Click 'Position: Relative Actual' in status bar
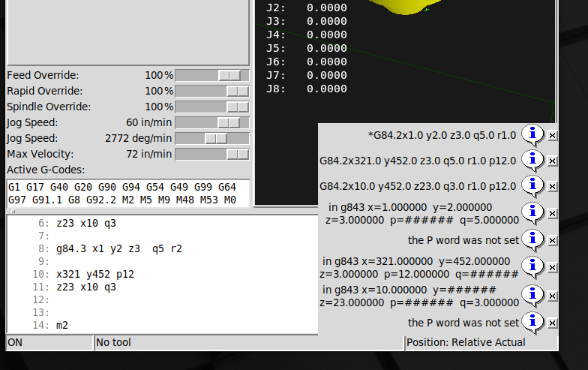Screen dimensions: 588x370 coord(466,342)
